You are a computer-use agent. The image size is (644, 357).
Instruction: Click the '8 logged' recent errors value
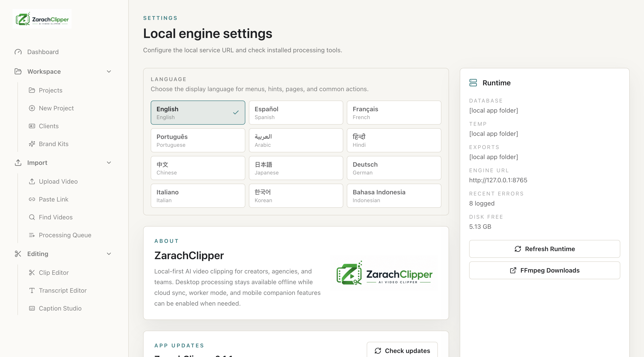(482, 203)
